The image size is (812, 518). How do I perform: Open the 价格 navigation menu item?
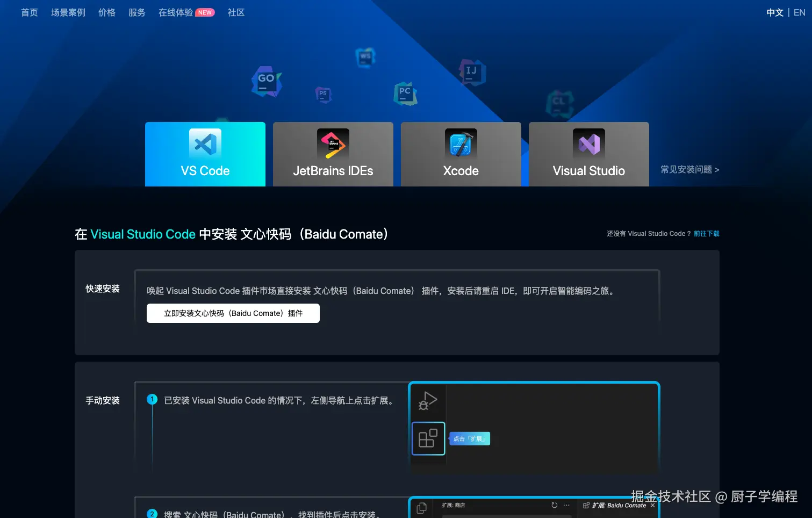[x=106, y=12]
